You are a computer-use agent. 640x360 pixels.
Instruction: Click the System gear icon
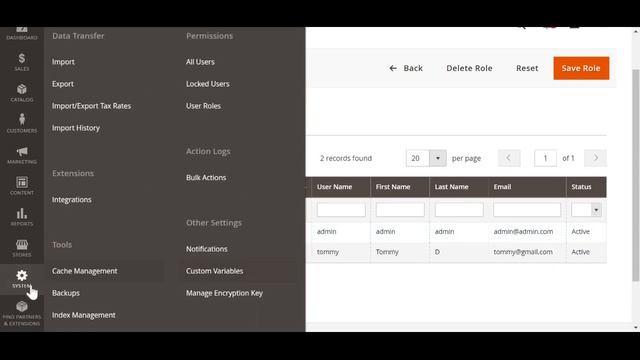[x=22, y=276]
